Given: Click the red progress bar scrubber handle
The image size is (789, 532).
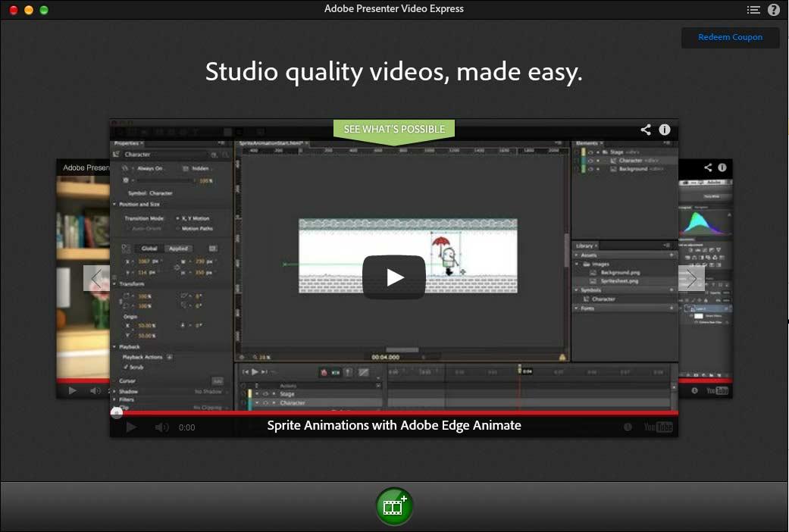Looking at the screenshot, I should tap(117, 413).
